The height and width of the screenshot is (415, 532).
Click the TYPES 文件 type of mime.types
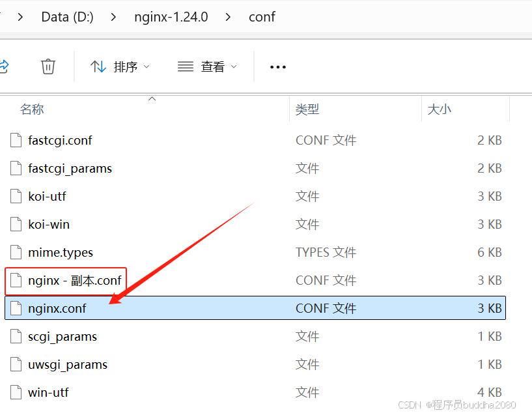(x=326, y=253)
